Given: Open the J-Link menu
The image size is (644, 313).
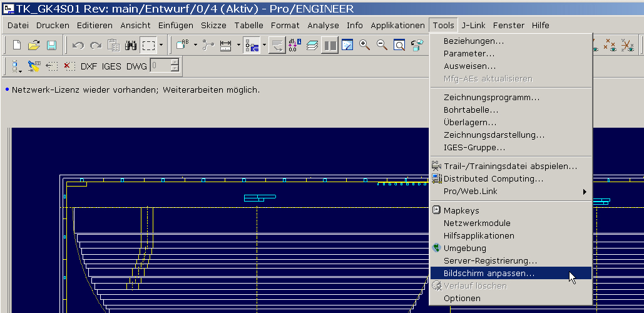Looking at the screenshot, I should point(473,26).
